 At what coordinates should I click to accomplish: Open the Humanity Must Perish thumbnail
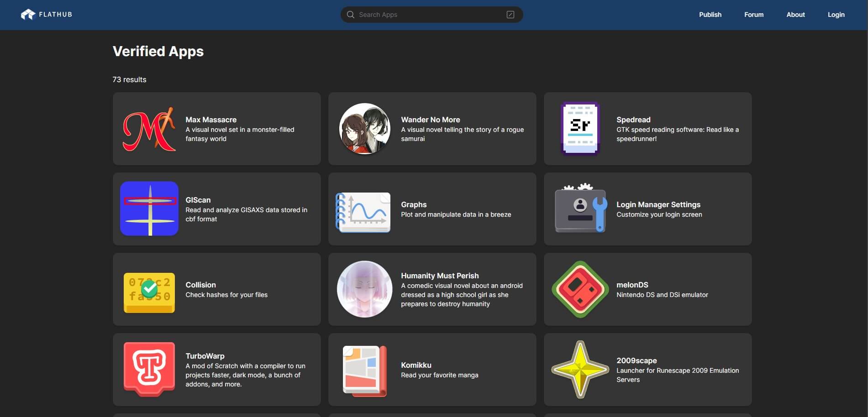coord(364,289)
